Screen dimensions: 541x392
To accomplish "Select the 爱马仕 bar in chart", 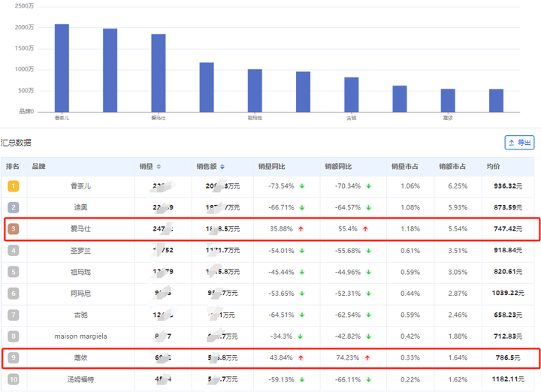I will [159, 73].
